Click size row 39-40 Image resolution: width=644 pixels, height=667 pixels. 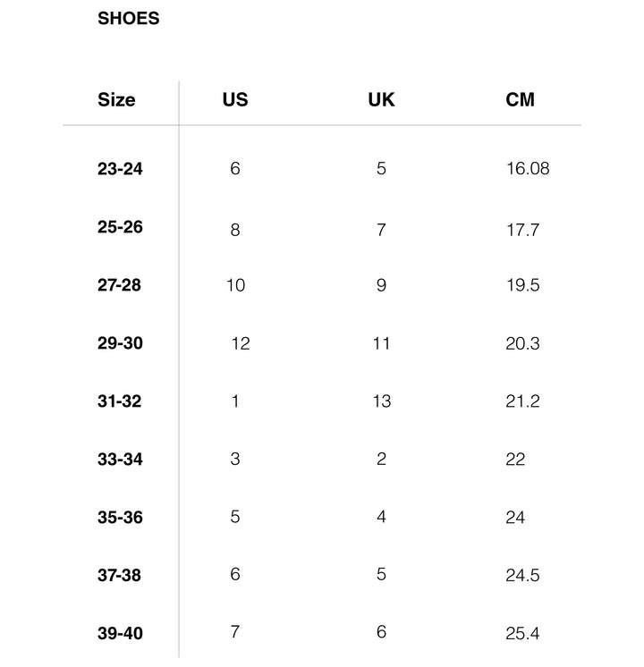tap(120, 634)
